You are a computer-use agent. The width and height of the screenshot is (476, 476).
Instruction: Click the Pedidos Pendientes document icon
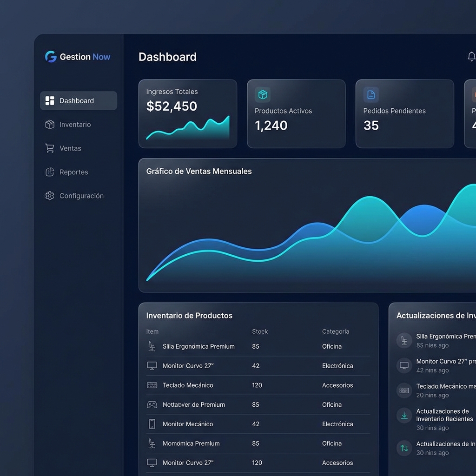coord(371,94)
